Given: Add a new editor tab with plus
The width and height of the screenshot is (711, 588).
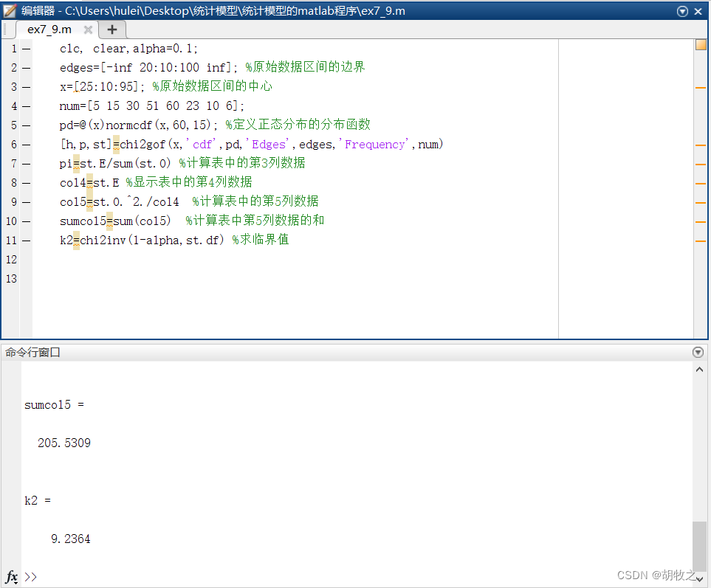Looking at the screenshot, I should 112,30.
